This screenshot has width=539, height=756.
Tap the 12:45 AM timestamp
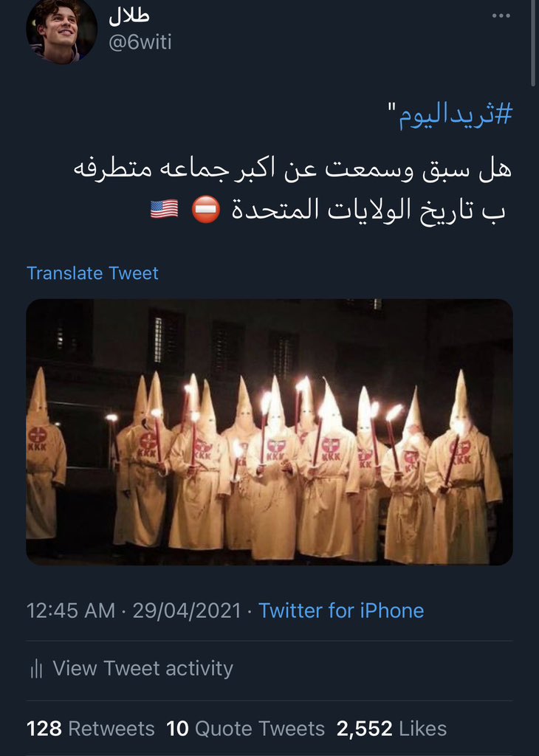pos(71,611)
